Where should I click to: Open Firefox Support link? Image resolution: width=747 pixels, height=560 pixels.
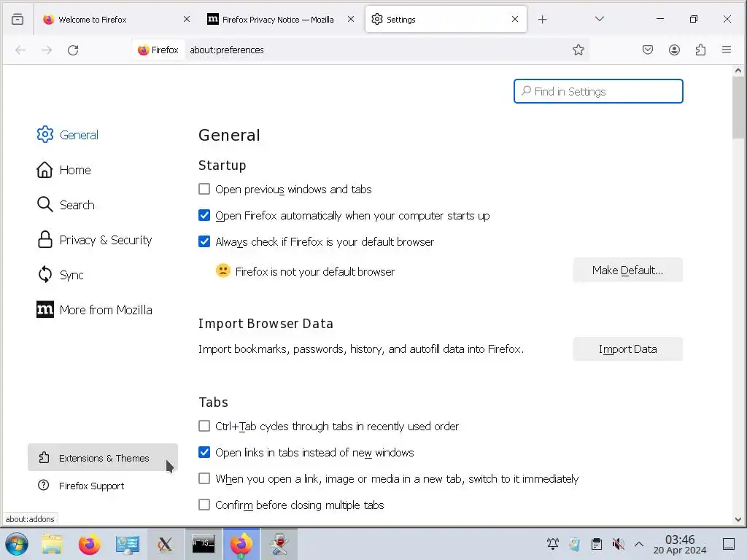[103, 486]
